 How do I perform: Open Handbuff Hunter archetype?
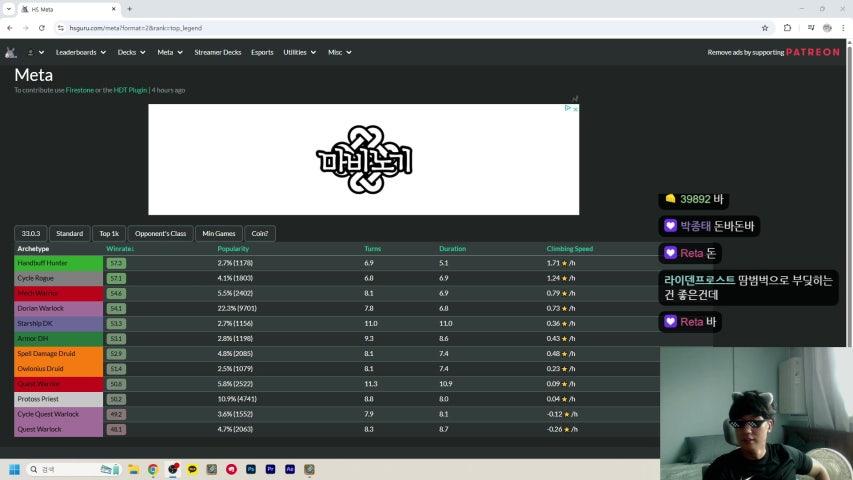(x=42, y=263)
